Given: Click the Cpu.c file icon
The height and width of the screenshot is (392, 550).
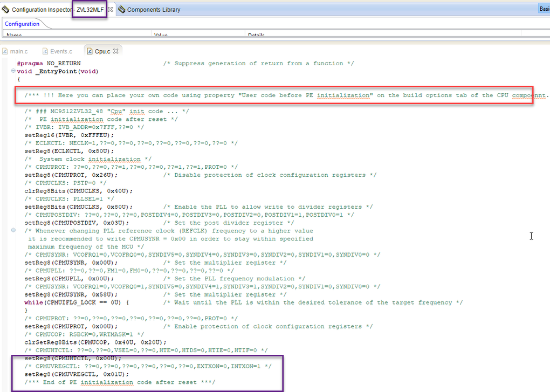Looking at the screenshot, I should pos(90,51).
